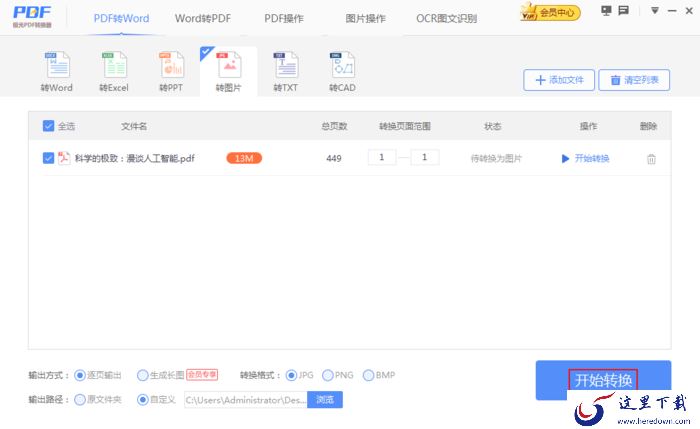Click the 删除 column header
Screen dimensions: 700x429
click(x=648, y=126)
